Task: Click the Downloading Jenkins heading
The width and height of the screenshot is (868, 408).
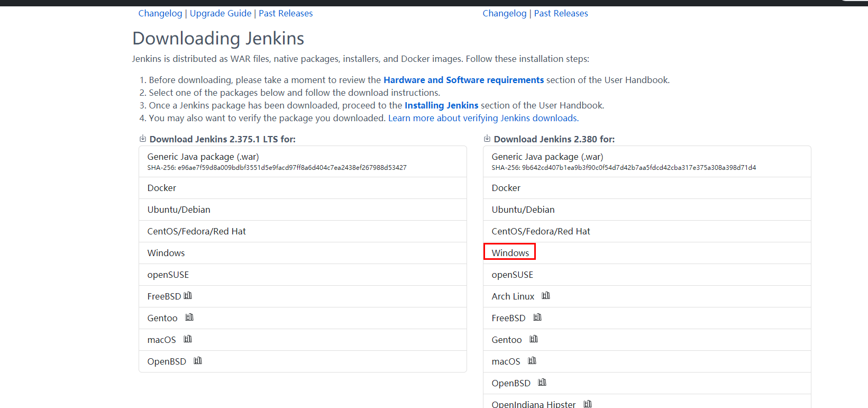Action: 218,38
